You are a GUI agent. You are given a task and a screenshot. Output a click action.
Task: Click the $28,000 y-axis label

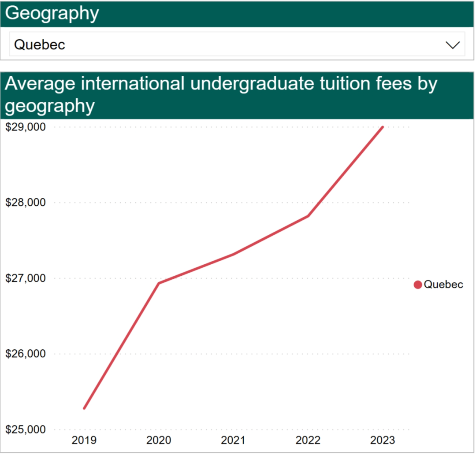(26, 202)
